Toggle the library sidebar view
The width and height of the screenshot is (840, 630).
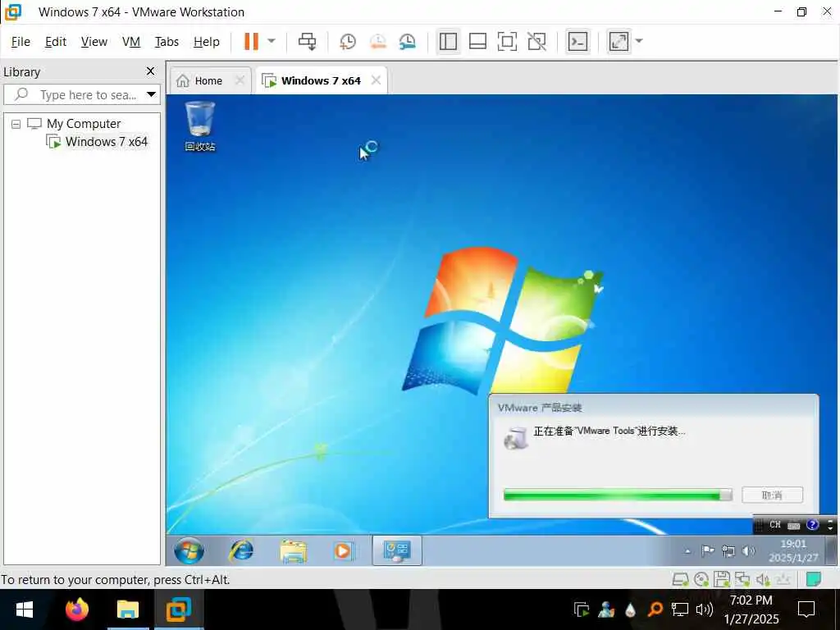pos(448,41)
